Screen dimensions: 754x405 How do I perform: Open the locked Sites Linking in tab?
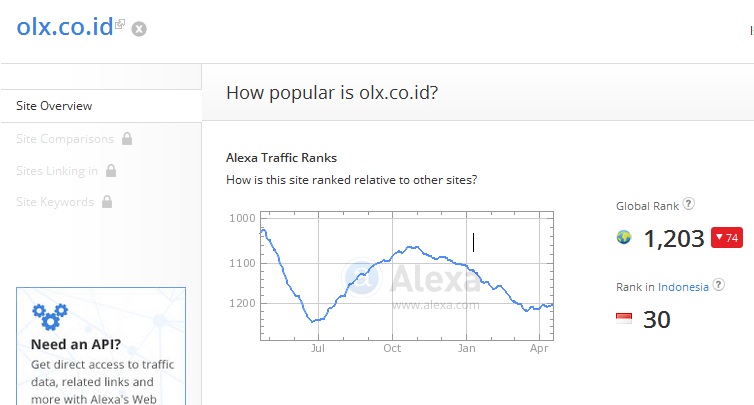57,171
